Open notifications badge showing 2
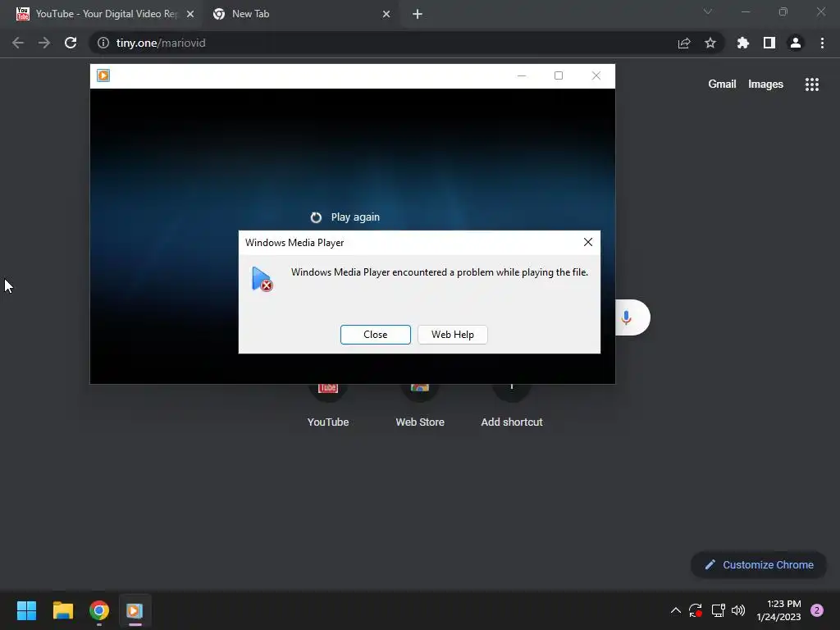The height and width of the screenshot is (630, 840). [x=817, y=610]
